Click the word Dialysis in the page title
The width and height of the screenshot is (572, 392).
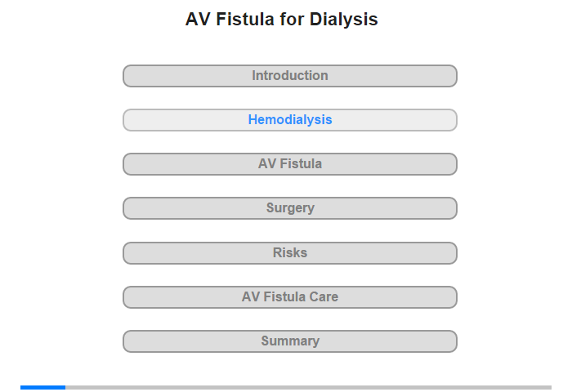click(x=344, y=20)
